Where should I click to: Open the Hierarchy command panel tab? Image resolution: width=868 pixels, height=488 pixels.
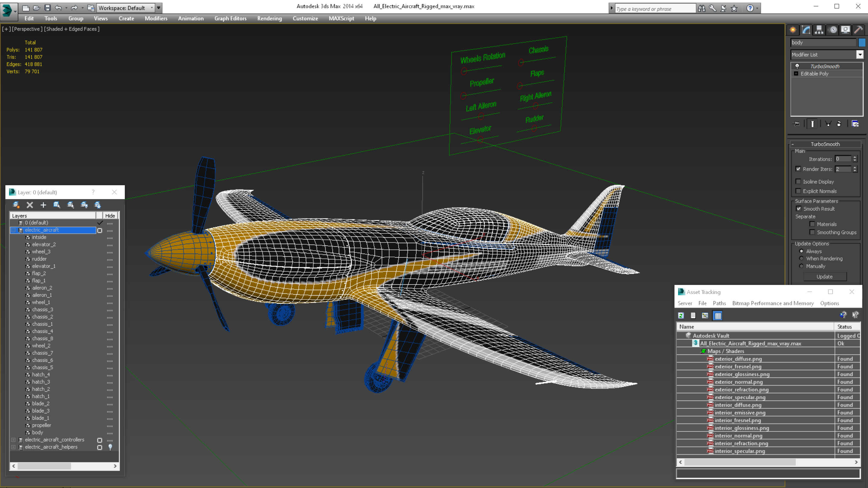819,30
